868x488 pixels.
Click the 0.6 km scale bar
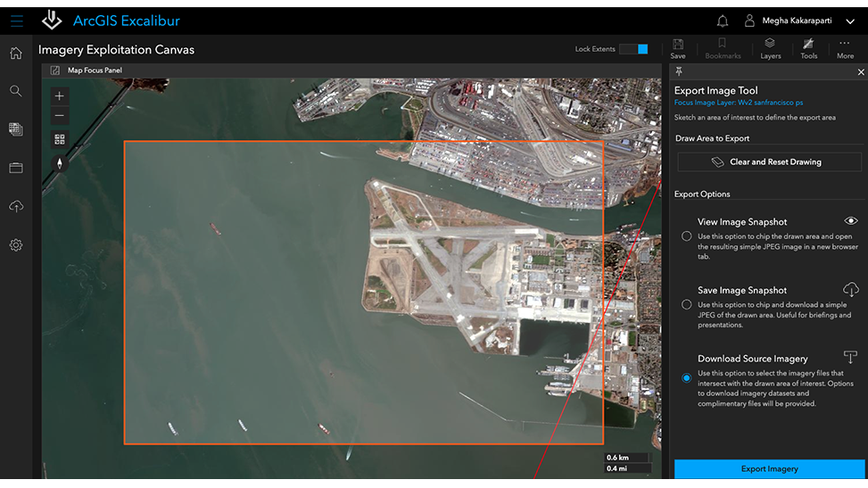click(x=626, y=458)
